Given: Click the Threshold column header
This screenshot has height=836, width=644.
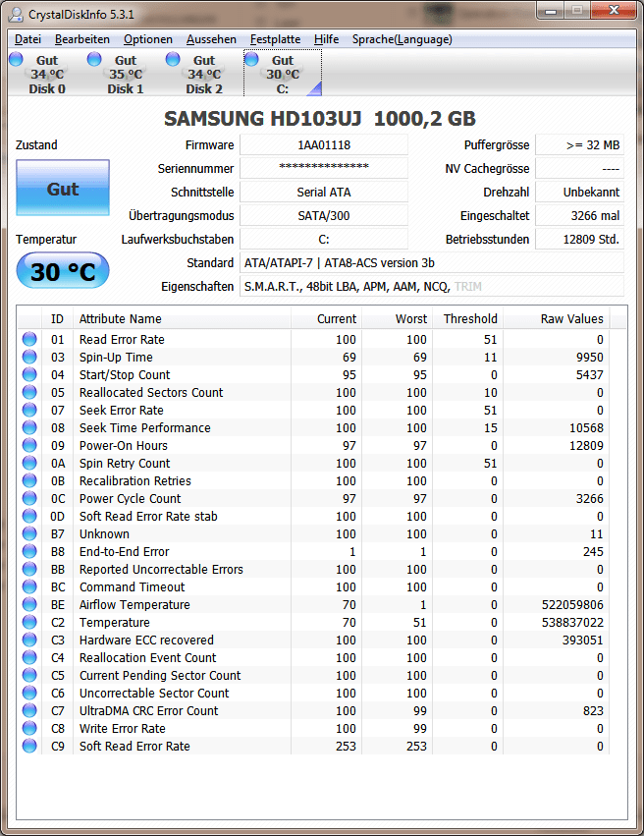Looking at the screenshot, I should click(467, 319).
